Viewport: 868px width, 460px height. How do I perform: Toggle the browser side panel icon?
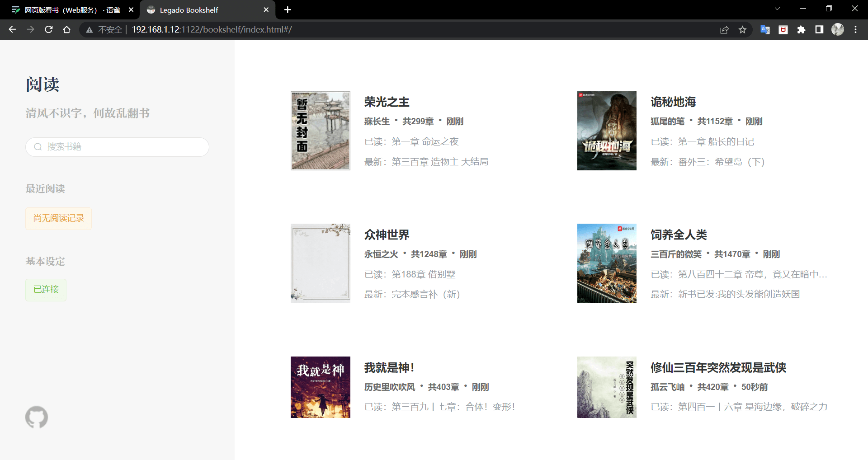point(819,29)
